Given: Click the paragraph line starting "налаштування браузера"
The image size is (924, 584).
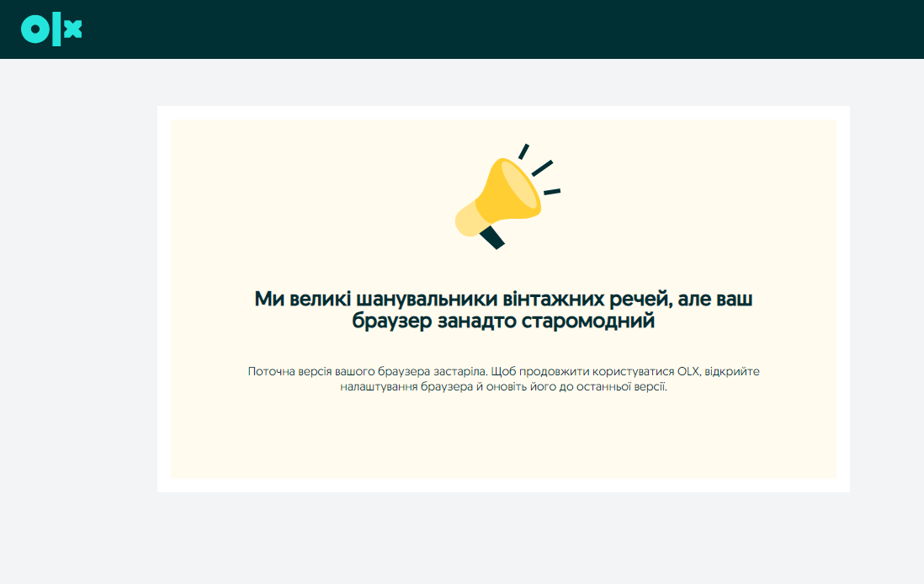Looking at the screenshot, I should click(503, 388).
